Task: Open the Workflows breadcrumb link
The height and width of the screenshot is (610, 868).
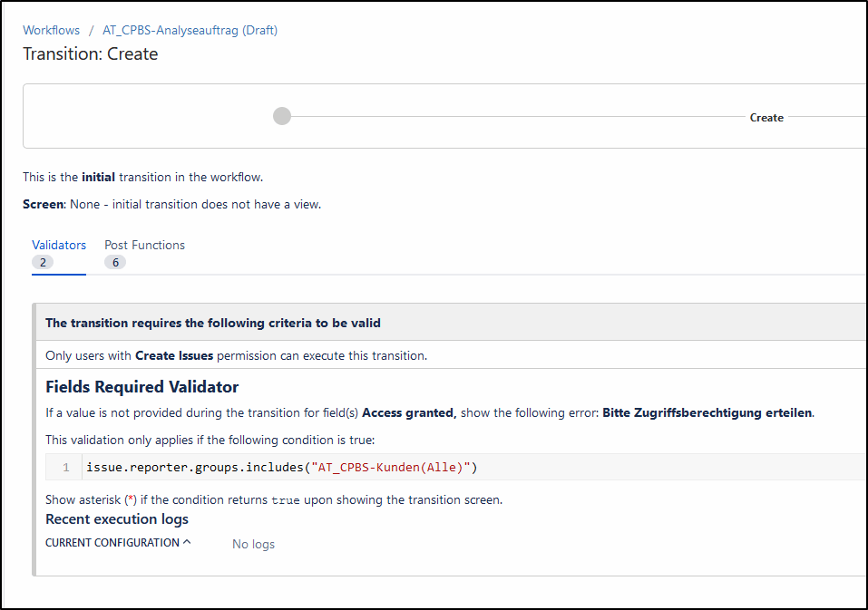Action: coord(51,30)
